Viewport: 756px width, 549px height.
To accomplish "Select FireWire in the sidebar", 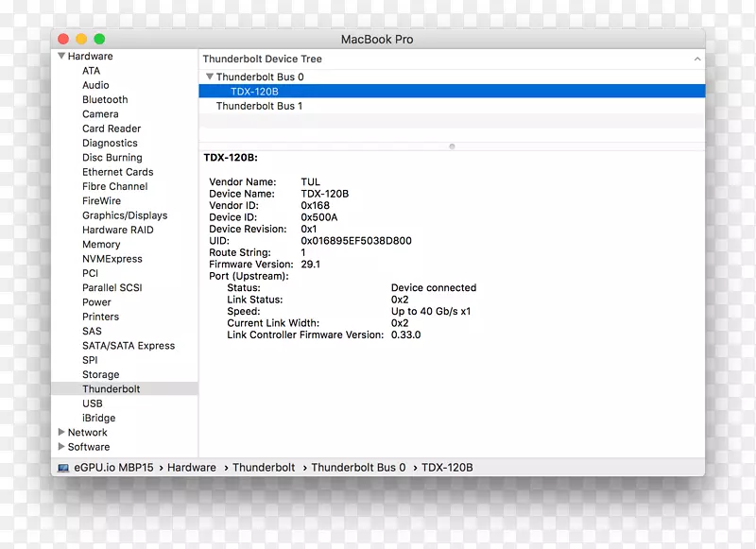I will [x=100, y=200].
